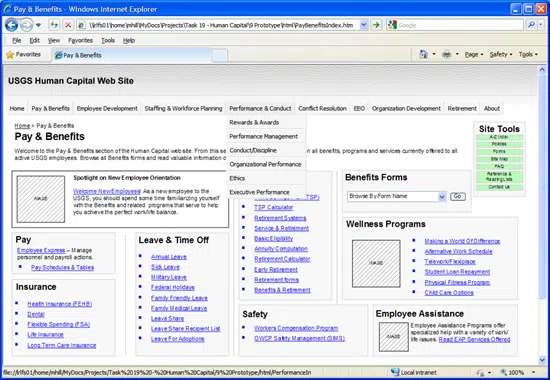This screenshot has height=380, width=550.
Task: Open the zoom level dropdown at 100%
Action: [533, 372]
